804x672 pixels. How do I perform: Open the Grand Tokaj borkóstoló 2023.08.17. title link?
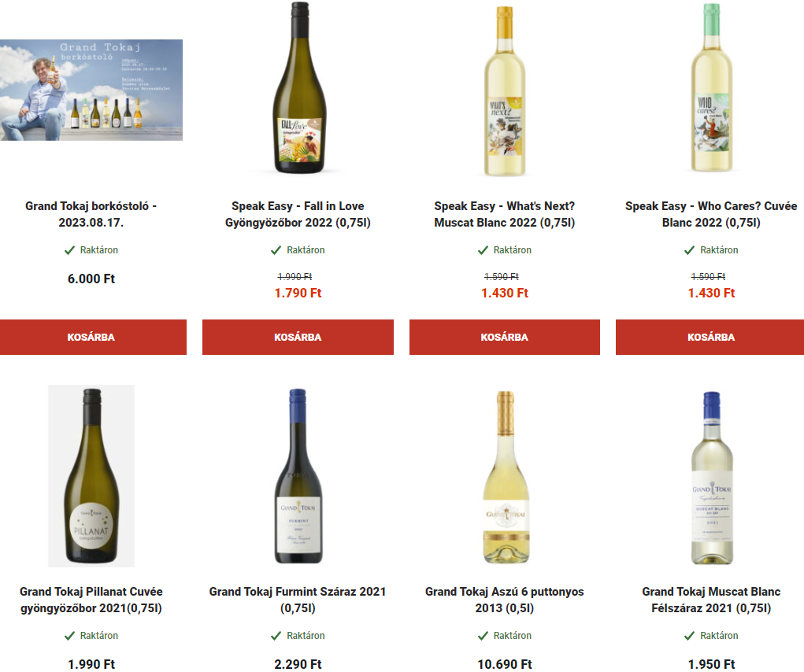click(x=91, y=214)
